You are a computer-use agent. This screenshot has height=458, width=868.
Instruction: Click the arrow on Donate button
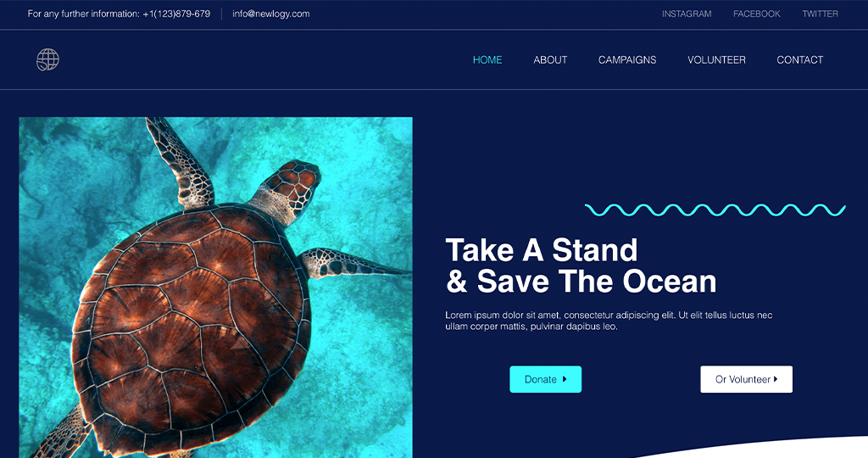[565, 379]
